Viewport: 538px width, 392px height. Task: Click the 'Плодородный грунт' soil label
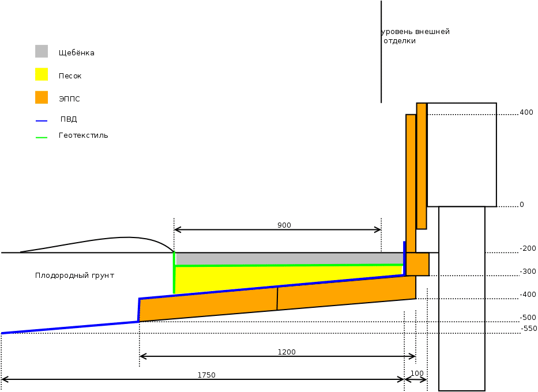[74, 276]
